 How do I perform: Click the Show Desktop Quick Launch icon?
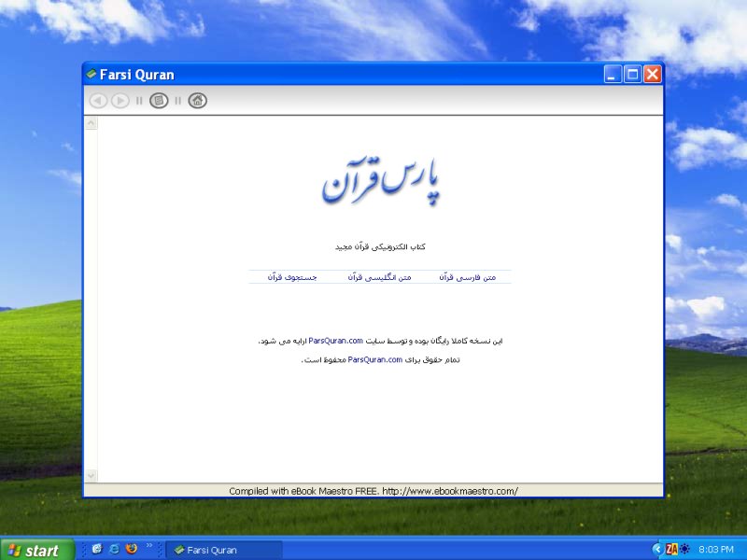[96, 549]
